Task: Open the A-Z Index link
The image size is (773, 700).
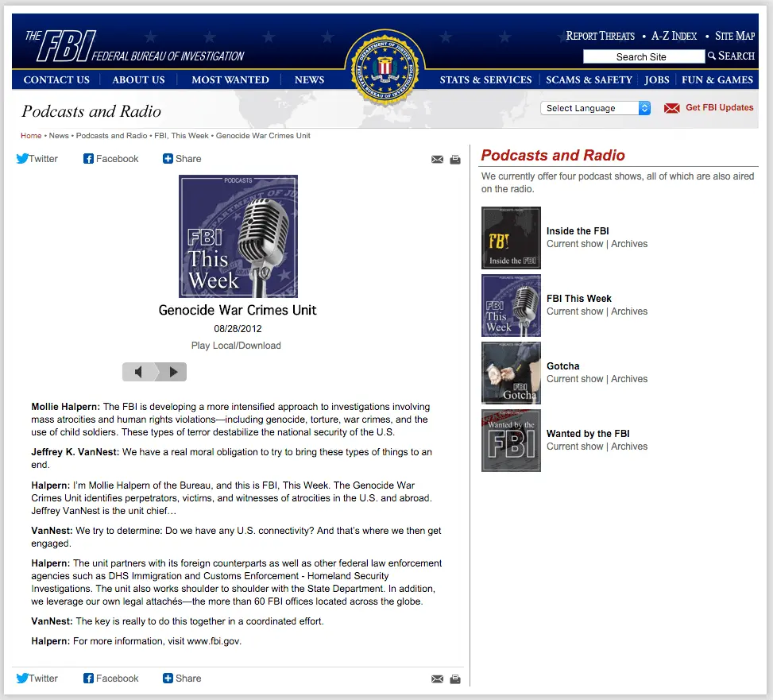Action: (674, 36)
